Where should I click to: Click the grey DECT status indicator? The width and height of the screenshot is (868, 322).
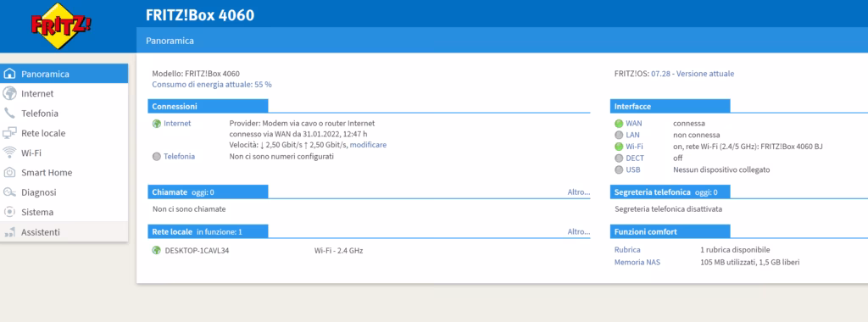tap(619, 158)
